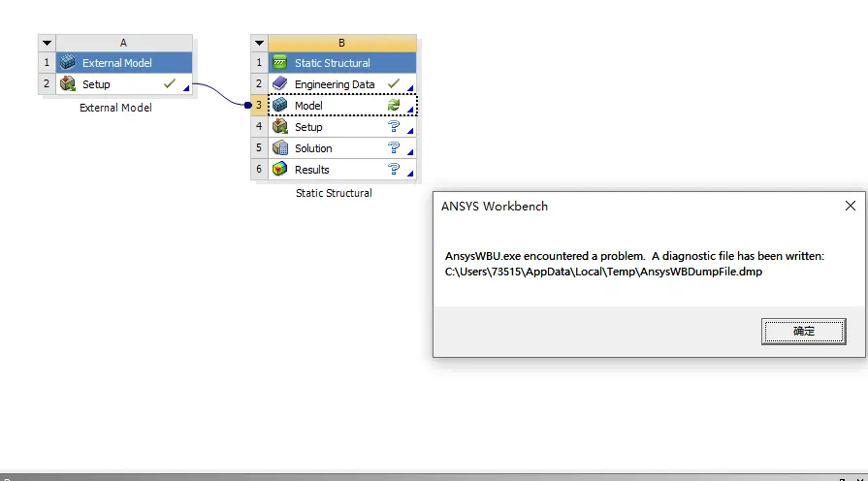Click the Setup cell icon in system B
Image resolution: width=868 pixels, height=481 pixels.
280,126
